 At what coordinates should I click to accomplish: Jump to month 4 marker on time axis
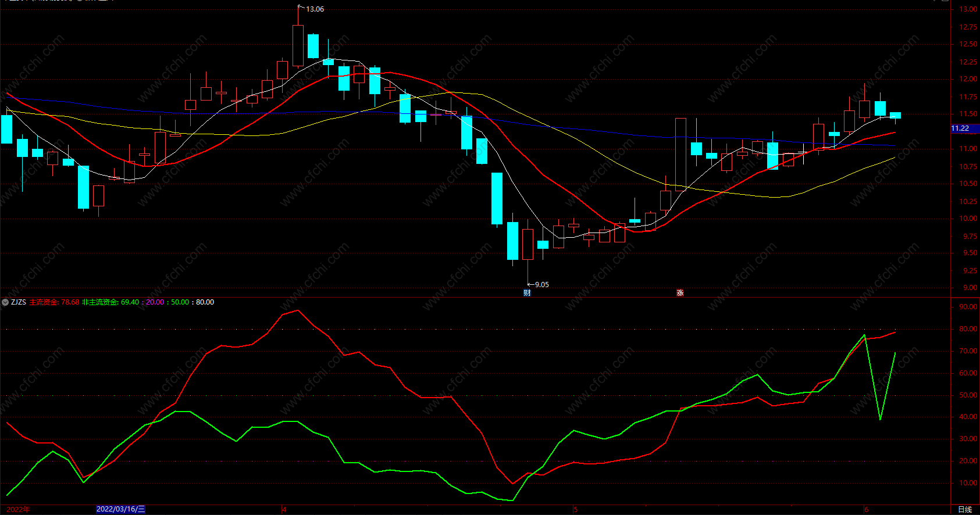[x=284, y=510]
